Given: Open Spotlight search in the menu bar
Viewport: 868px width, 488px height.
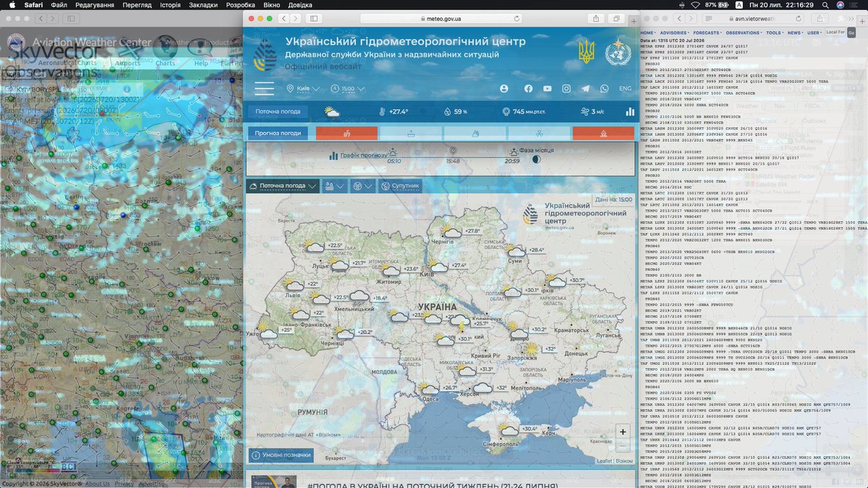Looking at the screenshot, I should [x=825, y=5].
